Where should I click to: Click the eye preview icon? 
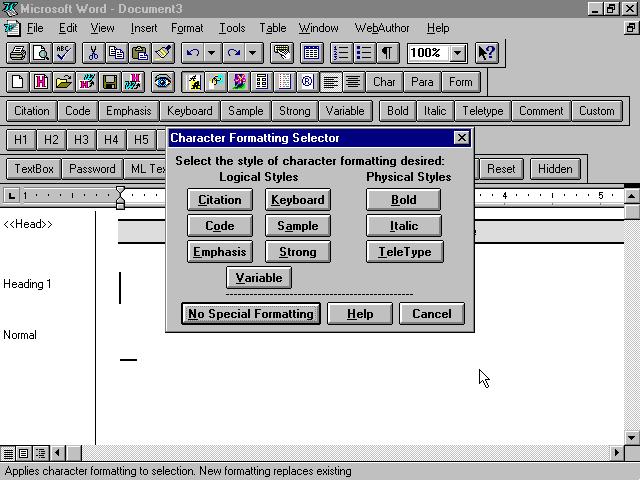point(162,82)
